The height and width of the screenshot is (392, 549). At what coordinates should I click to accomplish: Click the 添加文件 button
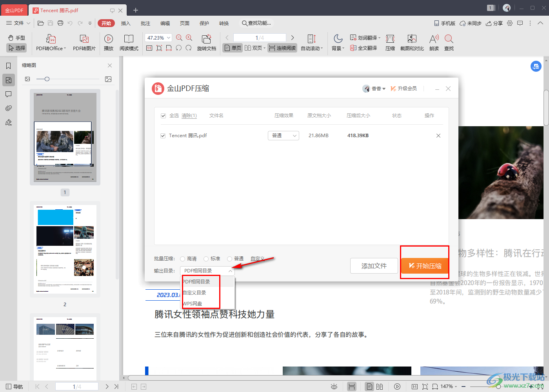(x=374, y=266)
